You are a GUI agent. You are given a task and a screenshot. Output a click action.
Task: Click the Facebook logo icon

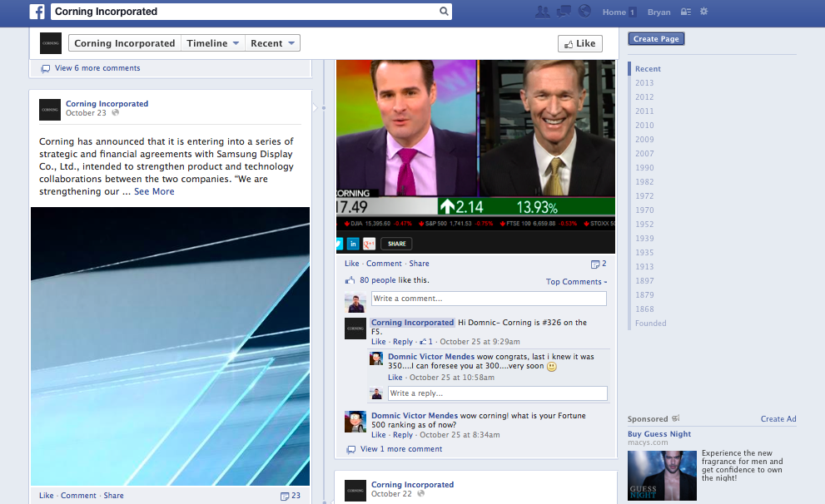pyautogui.click(x=37, y=12)
